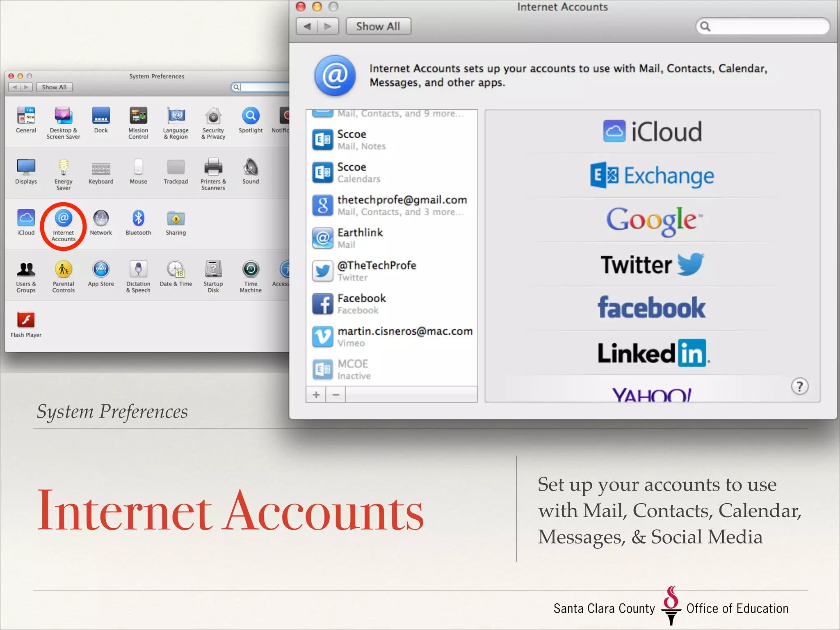Choose iCloud account type
The height and width of the screenshot is (630, 840).
[652, 131]
